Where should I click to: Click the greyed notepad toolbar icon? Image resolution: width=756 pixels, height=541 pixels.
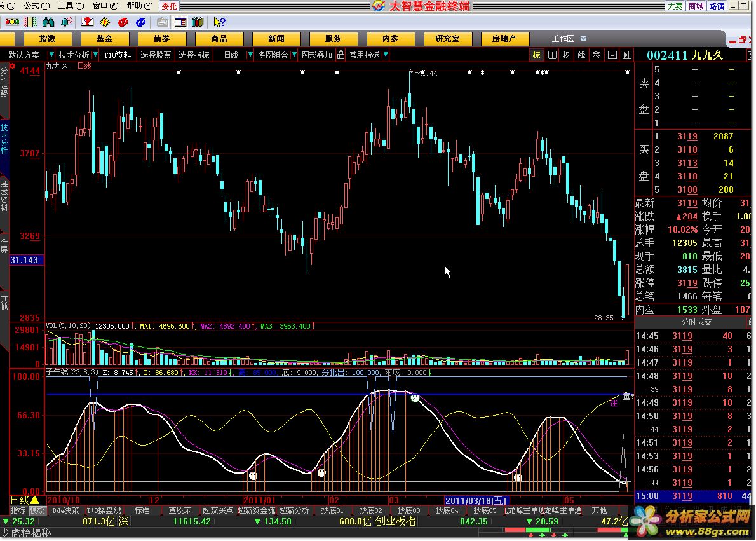pyautogui.click(x=163, y=22)
